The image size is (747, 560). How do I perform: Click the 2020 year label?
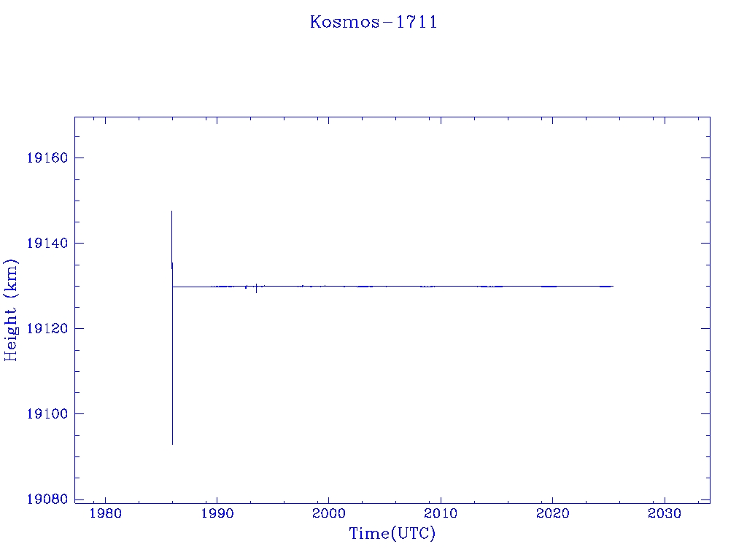[553, 513]
